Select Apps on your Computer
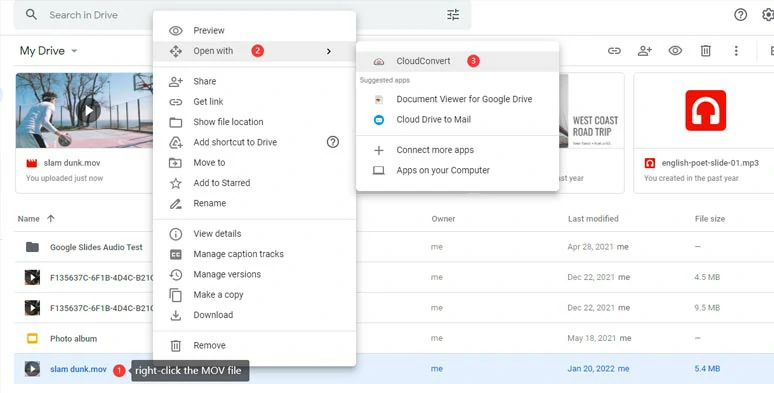This screenshot has height=393, width=774. click(458, 170)
